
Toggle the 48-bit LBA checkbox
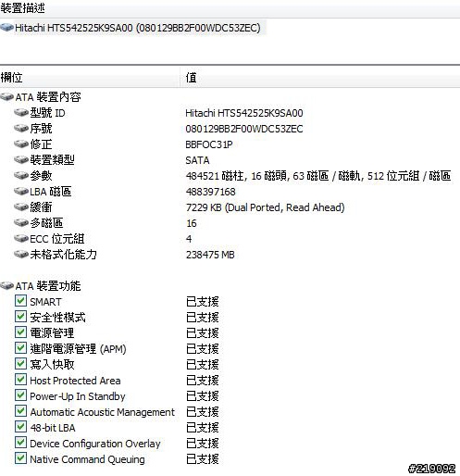tap(20, 427)
